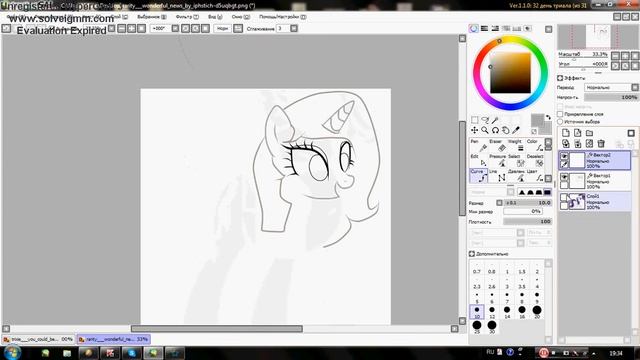Viewport: 640px width, 360px height.
Task: Select the Curve vector tool
Action: tap(478, 176)
